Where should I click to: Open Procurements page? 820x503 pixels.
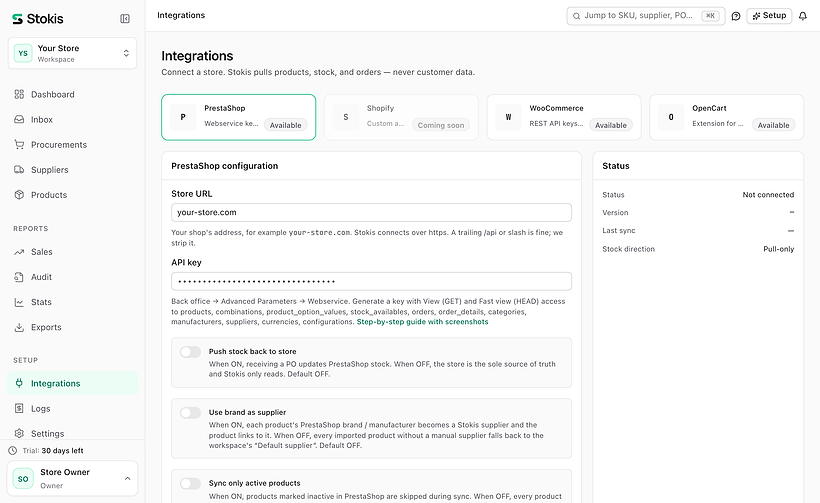tap(72, 145)
